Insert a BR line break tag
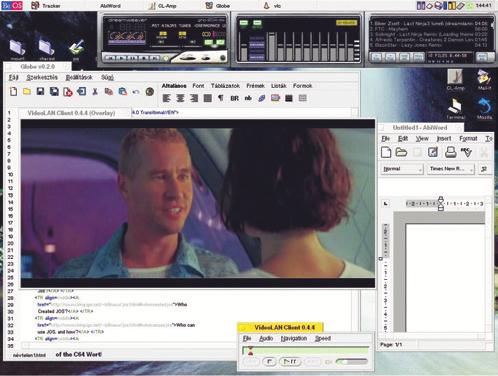498x376 pixels. point(235,98)
